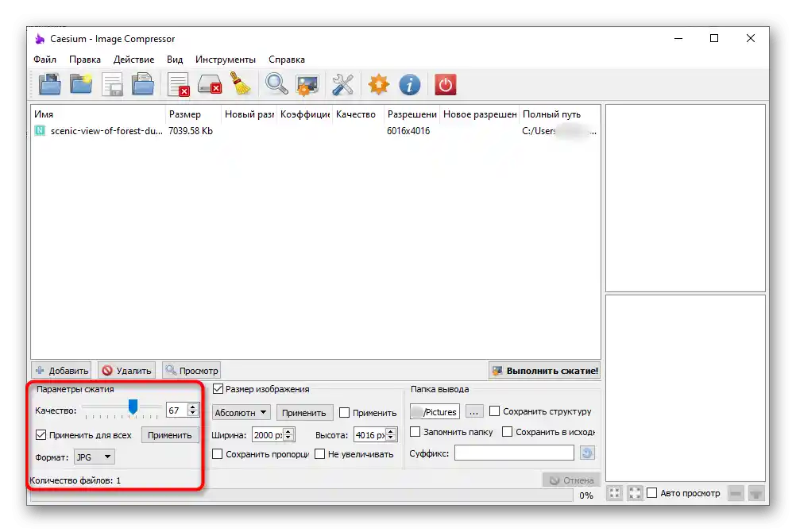Open the Файл menu

click(44, 60)
